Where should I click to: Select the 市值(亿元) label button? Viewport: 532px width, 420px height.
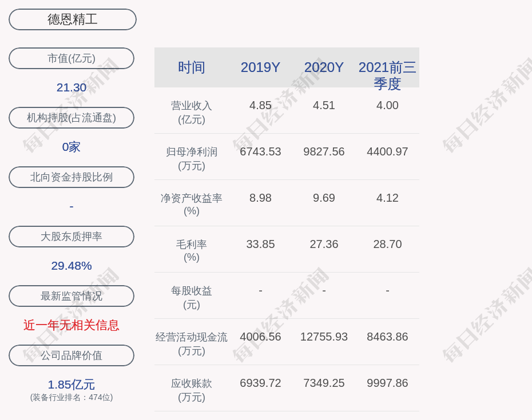point(72,58)
